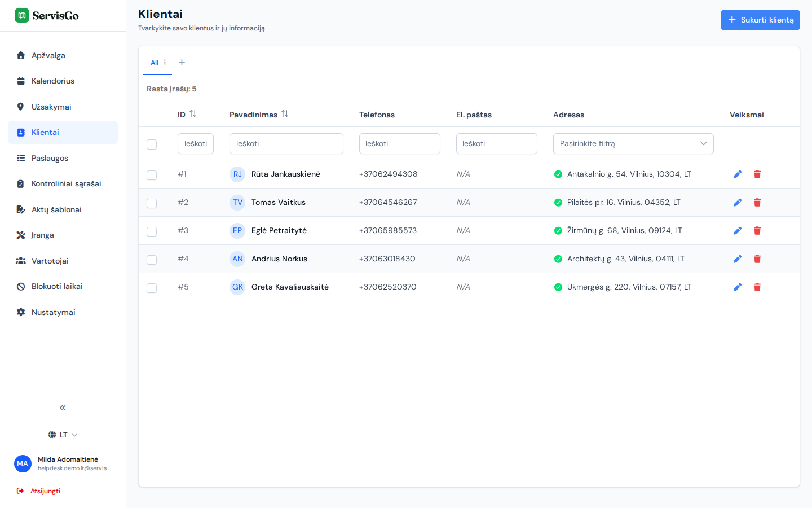Select the checkbox for Eglė Petraitytė row
Viewport: 812px width, 508px height.
pos(152,231)
